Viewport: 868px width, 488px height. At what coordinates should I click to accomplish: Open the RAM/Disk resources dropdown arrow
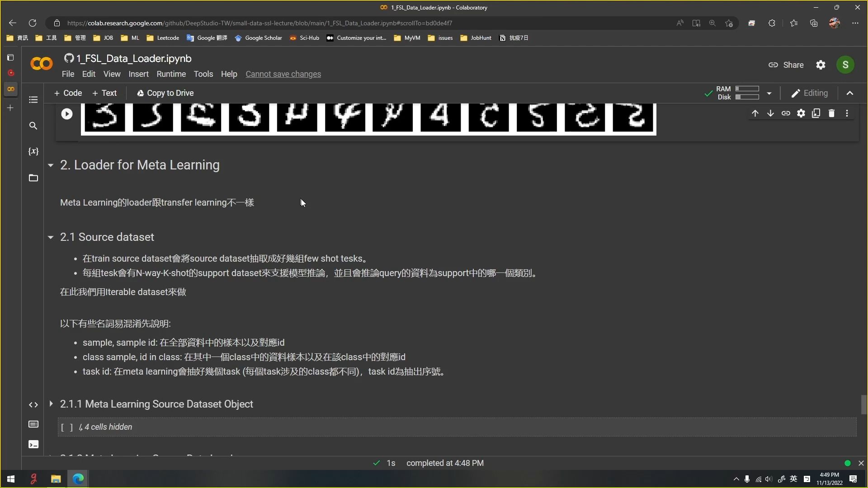[769, 93]
